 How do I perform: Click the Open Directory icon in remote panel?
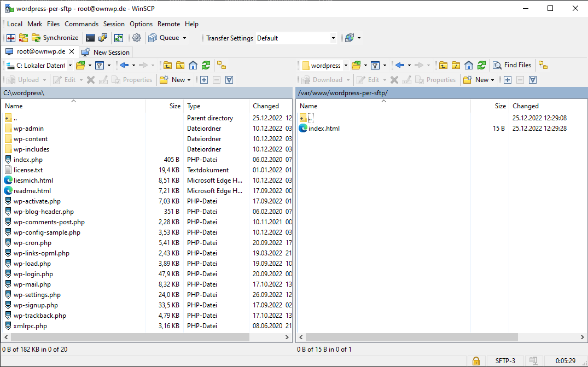tap(356, 65)
